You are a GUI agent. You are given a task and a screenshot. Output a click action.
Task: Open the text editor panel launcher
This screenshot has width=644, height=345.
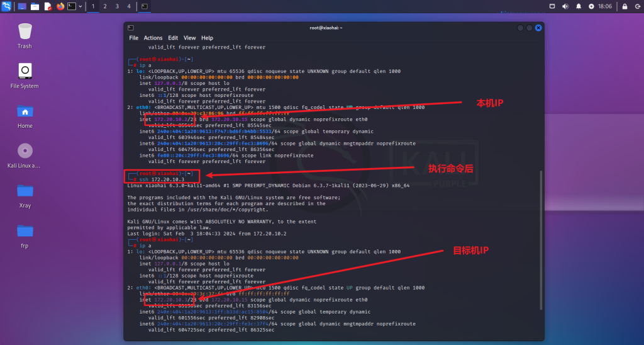48,6
